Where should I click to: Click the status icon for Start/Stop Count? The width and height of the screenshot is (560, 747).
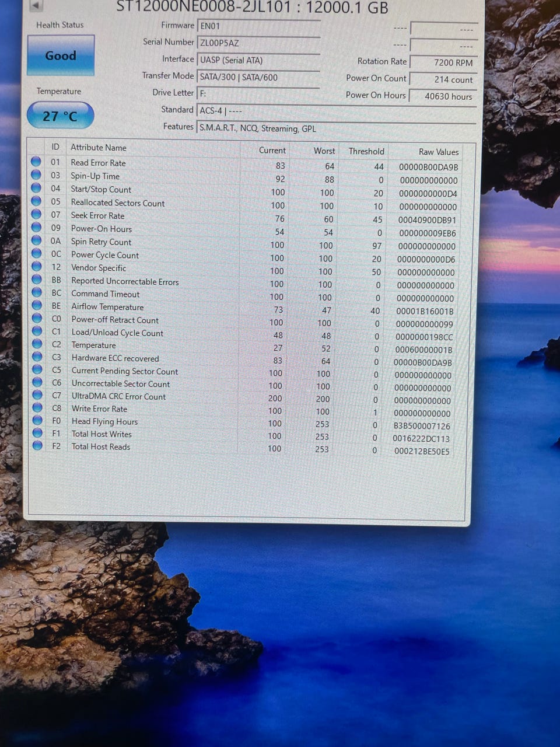[x=36, y=188]
